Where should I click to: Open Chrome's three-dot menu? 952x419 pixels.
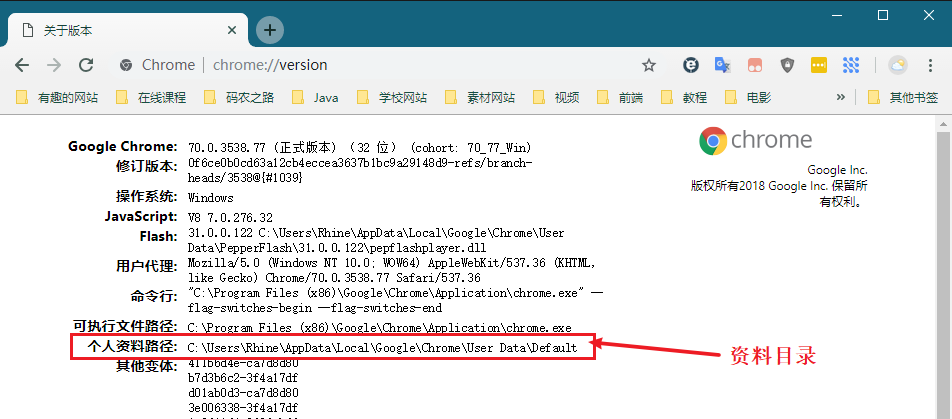tap(930, 65)
